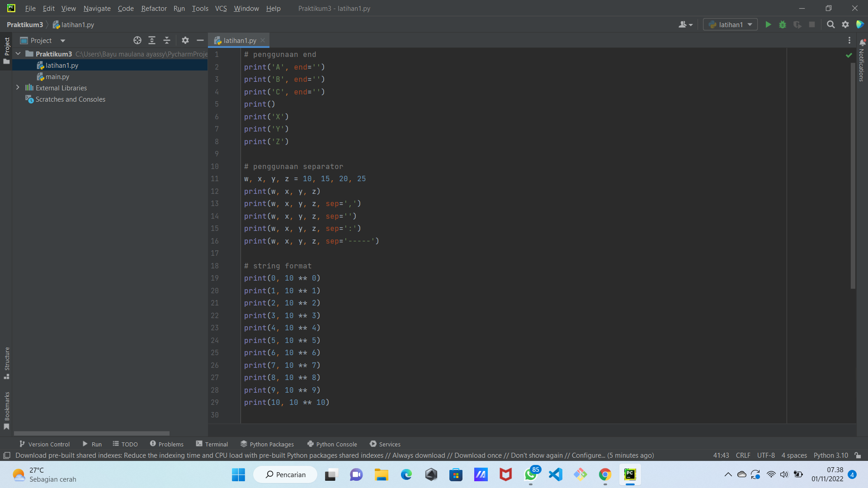Run latihan1 with coverage icon

pos(797,25)
